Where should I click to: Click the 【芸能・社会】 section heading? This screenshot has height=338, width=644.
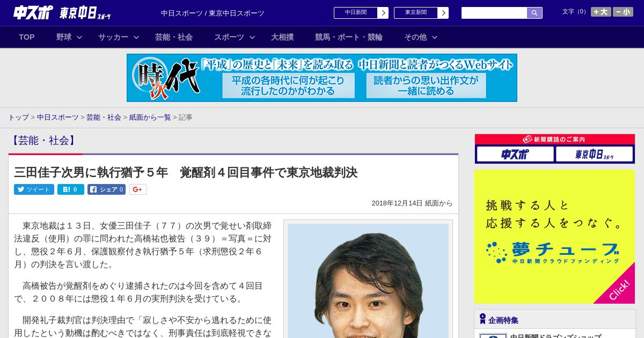pyautogui.click(x=43, y=141)
